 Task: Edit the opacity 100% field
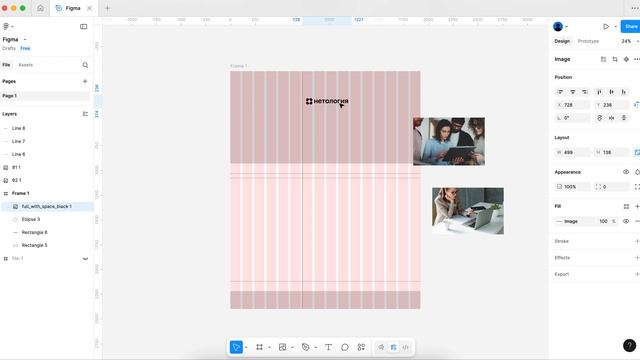[572, 187]
